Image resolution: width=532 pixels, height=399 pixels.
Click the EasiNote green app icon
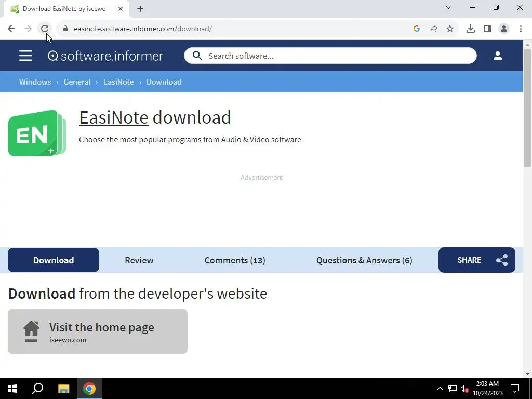pos(37,133)
